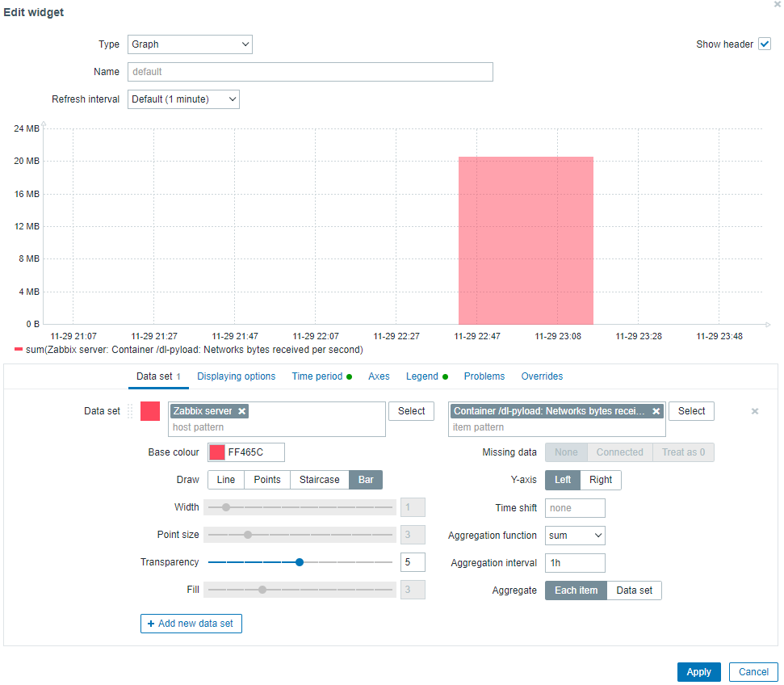Click the pink bar in the graph
The image size is (784, 685).
point(526,241)
